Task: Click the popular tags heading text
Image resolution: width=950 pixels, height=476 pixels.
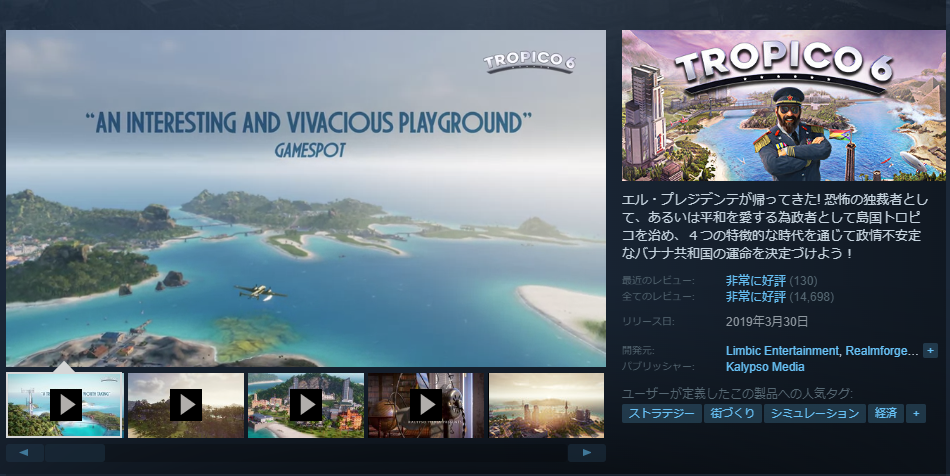Action: click(737, 394)
